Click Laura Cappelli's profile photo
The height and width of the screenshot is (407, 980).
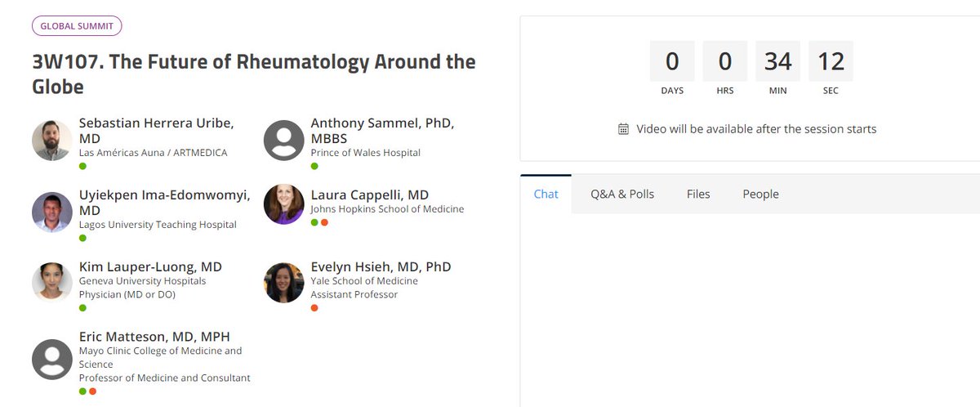[x=284, y=204]
